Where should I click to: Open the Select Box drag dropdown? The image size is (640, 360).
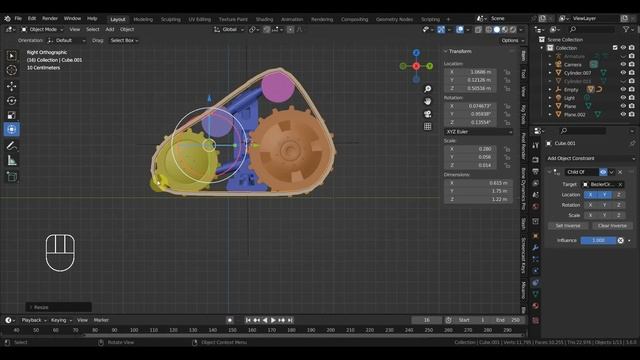pos(124,40)
